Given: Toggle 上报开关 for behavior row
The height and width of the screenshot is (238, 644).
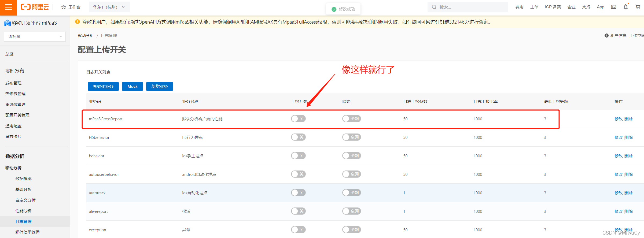Looking at the screenshot, I should click(298, 156).
